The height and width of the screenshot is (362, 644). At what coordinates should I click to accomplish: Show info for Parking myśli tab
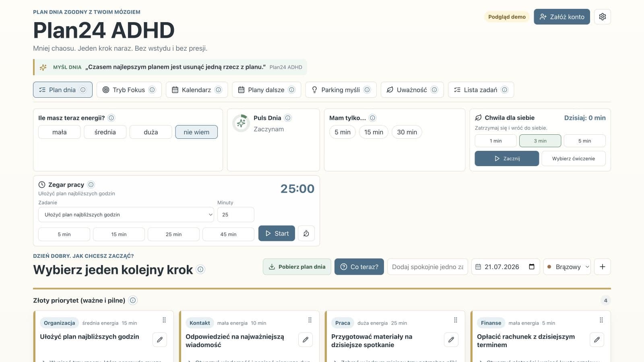tap(367, 90)
